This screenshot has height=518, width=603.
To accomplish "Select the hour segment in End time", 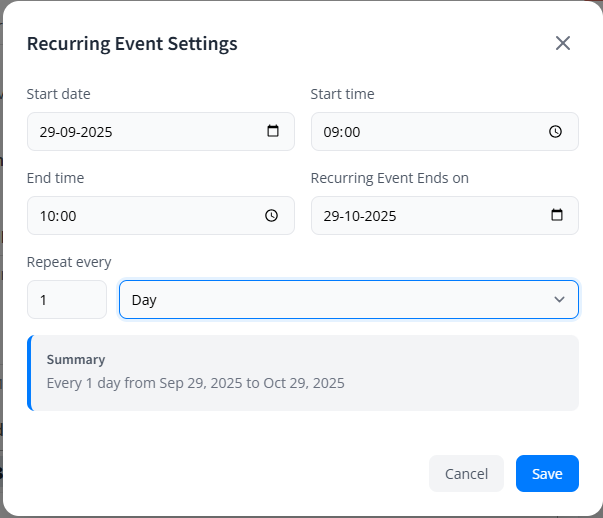I will pos(48,215).
